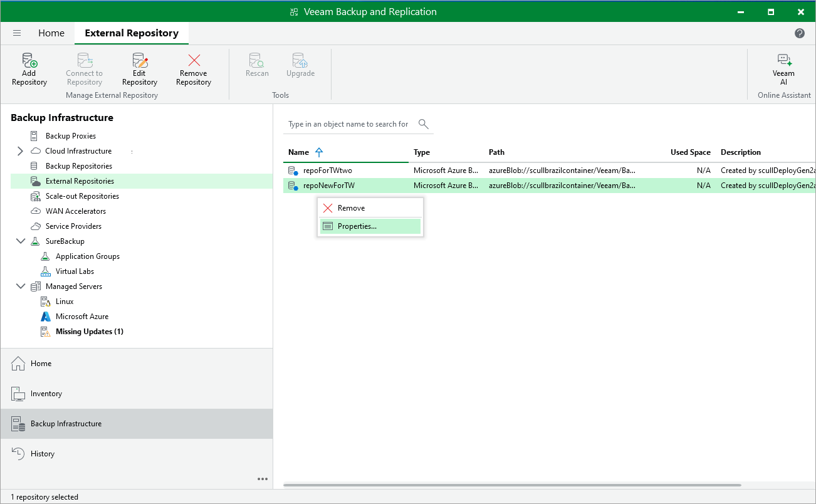
Task: Click the Upgrade tool icon
Action: coord(300,61)
